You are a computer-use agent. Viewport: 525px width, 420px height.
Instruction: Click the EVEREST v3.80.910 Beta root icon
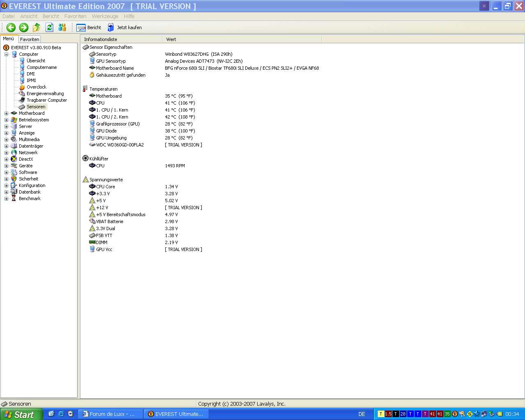coord(6,48)
